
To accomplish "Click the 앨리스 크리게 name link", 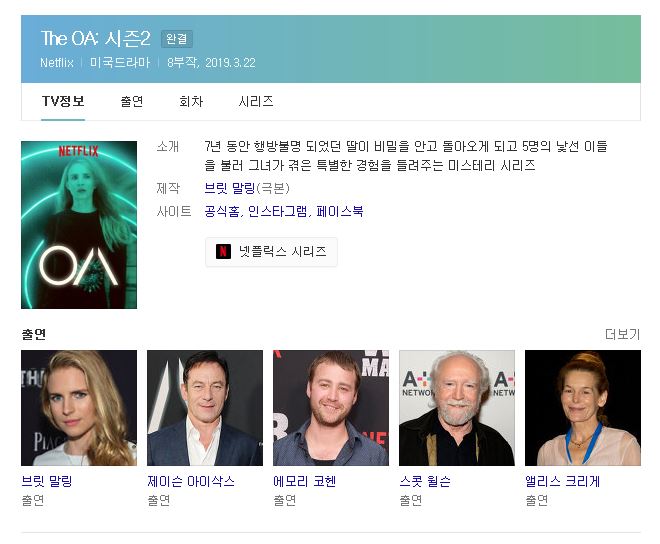I will click(x=562, y=481).
